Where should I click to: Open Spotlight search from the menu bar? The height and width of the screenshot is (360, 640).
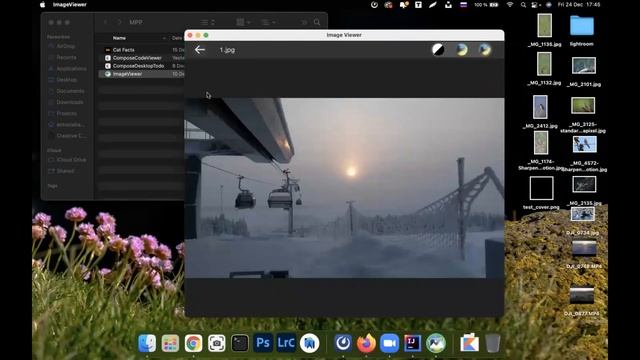point(523,5)
